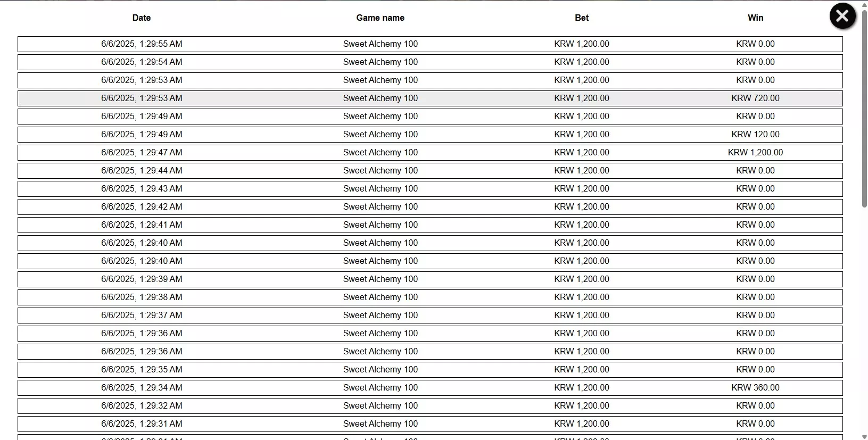Select the Bet column header
Image resolution: width=868 pixels, height=440 pixels.
click(x=582, y=18)
